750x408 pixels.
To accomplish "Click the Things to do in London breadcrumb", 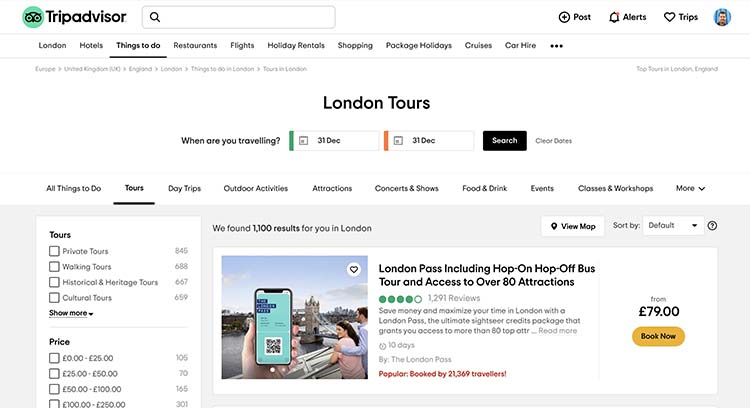I will coord(222,69).
